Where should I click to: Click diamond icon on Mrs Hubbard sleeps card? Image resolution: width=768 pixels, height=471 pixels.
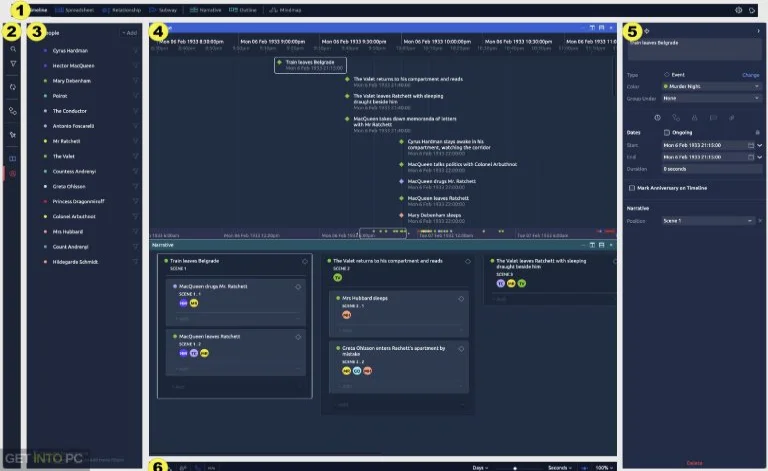(461, 299)
